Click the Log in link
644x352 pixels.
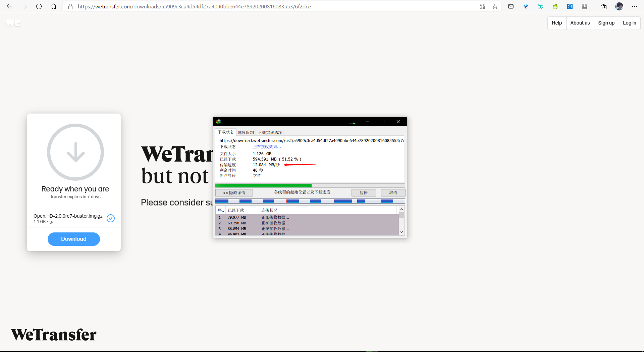coord(630,23)
